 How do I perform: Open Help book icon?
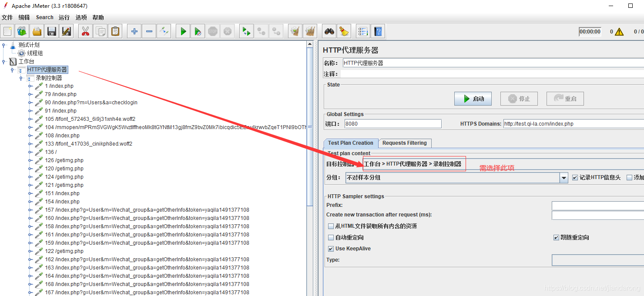coord(378,31)
